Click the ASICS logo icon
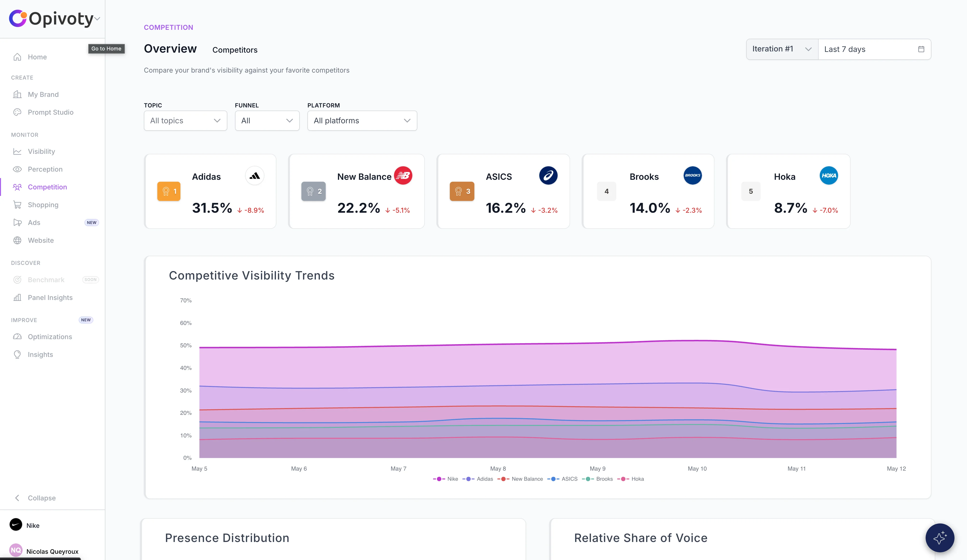Image resolution: width=967 pixels, height=560 pixels. 548,175
